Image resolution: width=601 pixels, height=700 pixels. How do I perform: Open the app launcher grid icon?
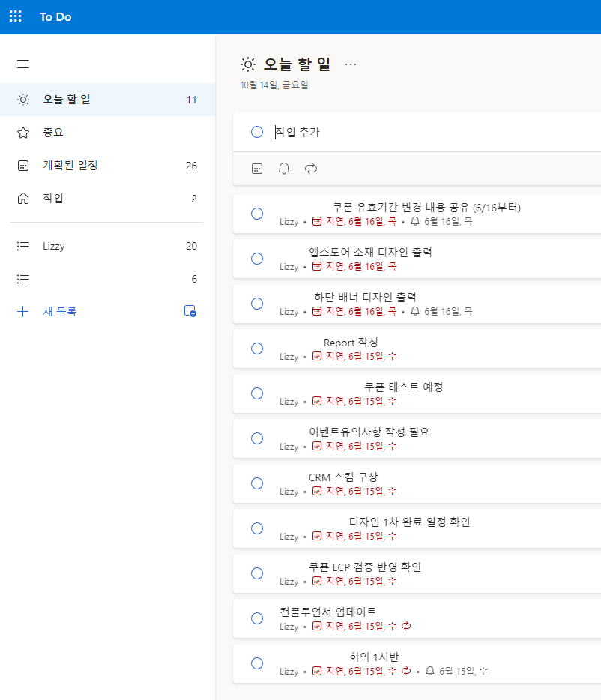[15, 16]
